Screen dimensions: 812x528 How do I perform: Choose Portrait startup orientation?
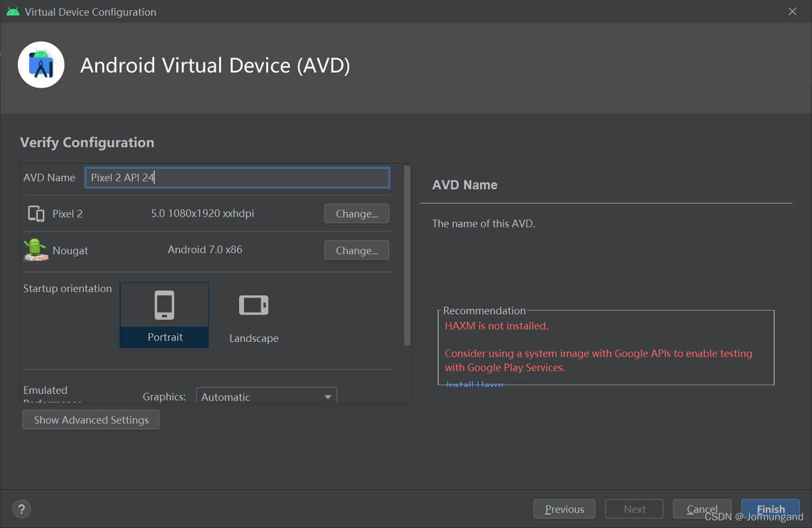[x=164, y=315]
